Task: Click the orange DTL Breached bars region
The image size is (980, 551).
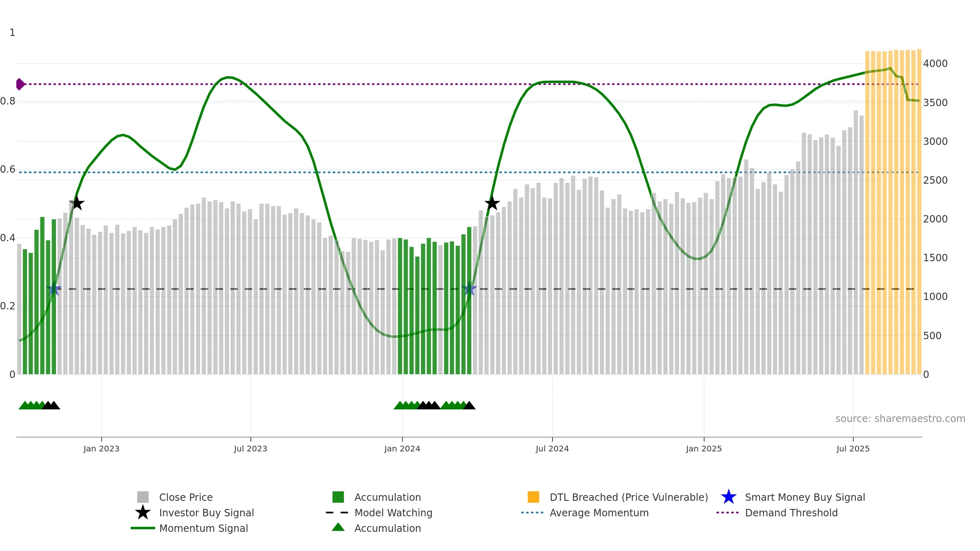Action: coord(893,212)
